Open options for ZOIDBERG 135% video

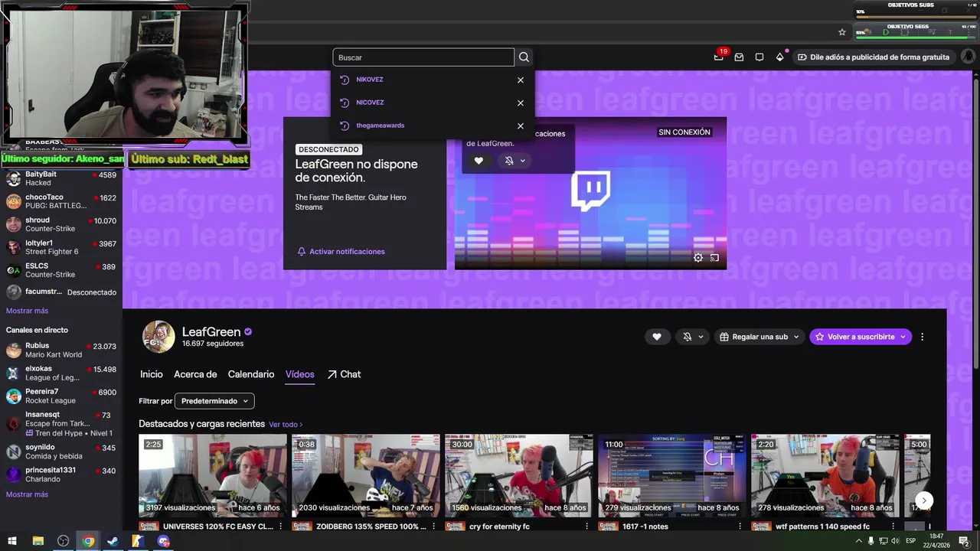coord(434,527)
